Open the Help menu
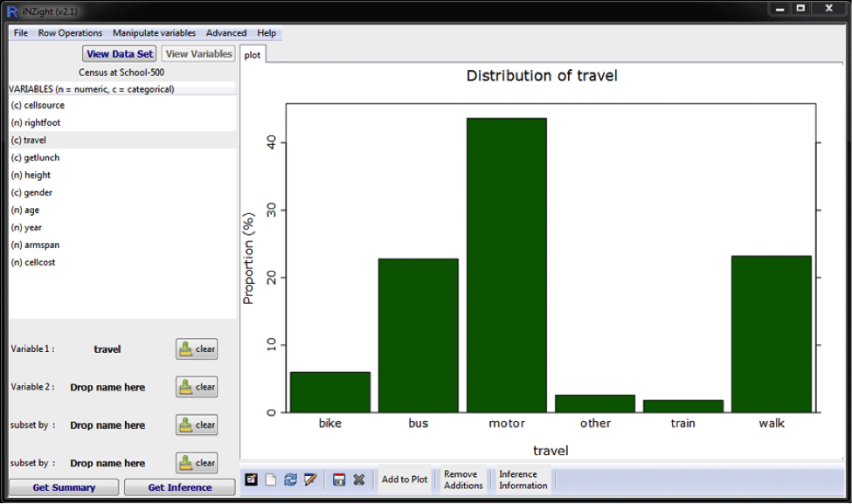The height and width of the screenshot is (504, 852). (x=267, y=33)
